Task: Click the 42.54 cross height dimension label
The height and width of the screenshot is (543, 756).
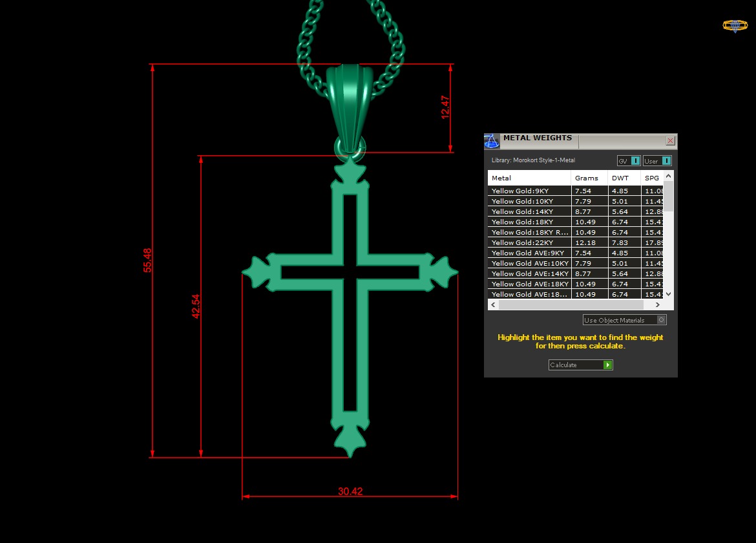Action: click(195, 306)
